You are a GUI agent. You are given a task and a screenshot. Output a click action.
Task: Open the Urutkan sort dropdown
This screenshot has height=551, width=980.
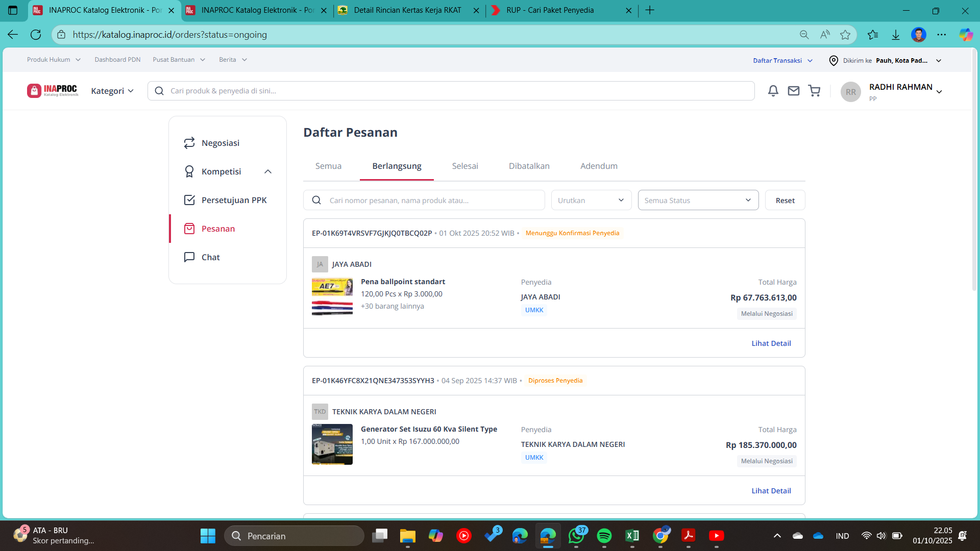click(x=591, y=201)
